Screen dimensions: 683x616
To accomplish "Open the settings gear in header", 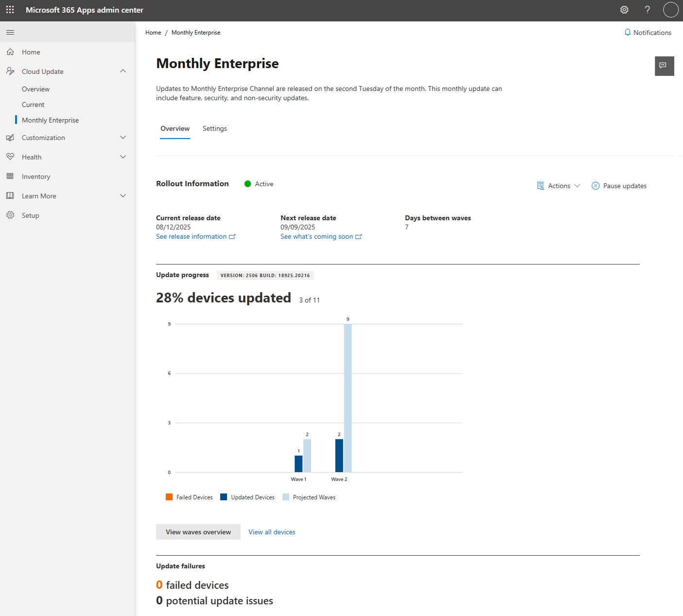I will (x=624, y=10).
